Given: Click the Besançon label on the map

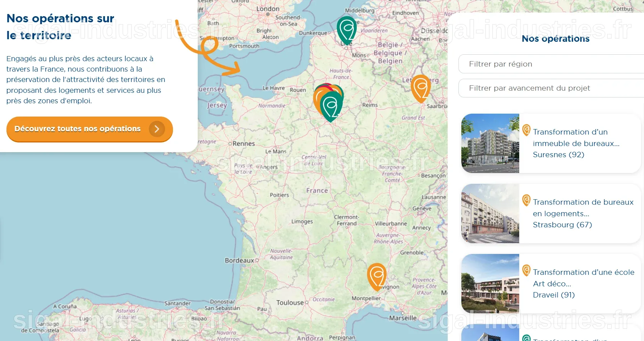Looking at the screenshot, I should (x=433, y=176).
